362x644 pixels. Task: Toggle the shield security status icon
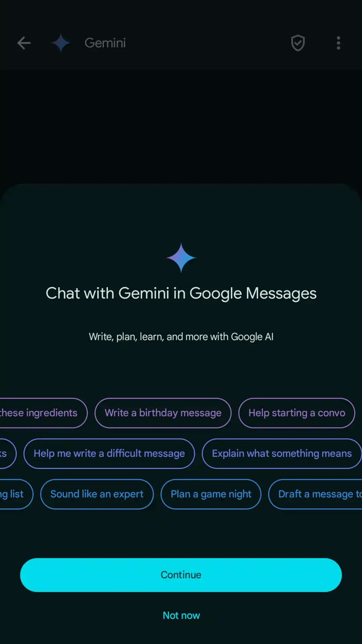(298, 43)
